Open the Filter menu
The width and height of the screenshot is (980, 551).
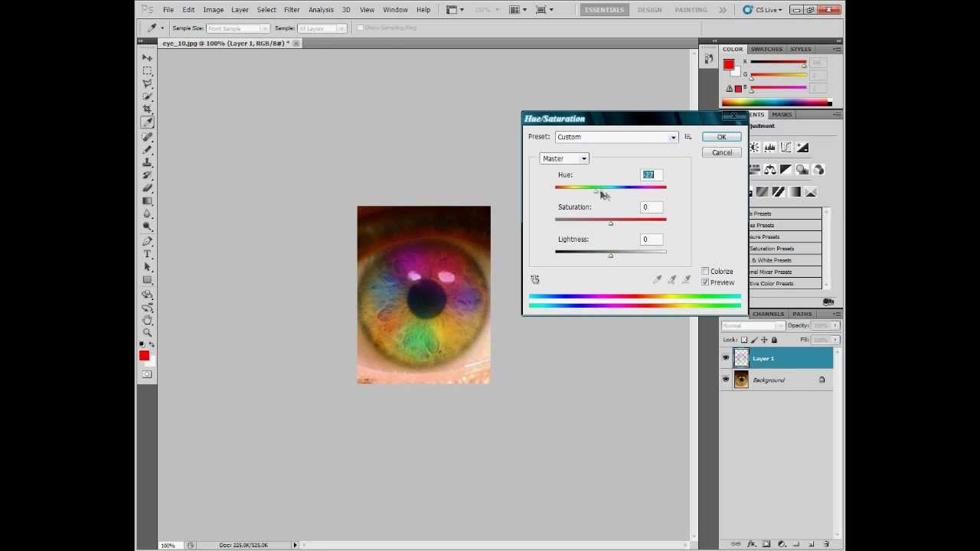(292, 10)
